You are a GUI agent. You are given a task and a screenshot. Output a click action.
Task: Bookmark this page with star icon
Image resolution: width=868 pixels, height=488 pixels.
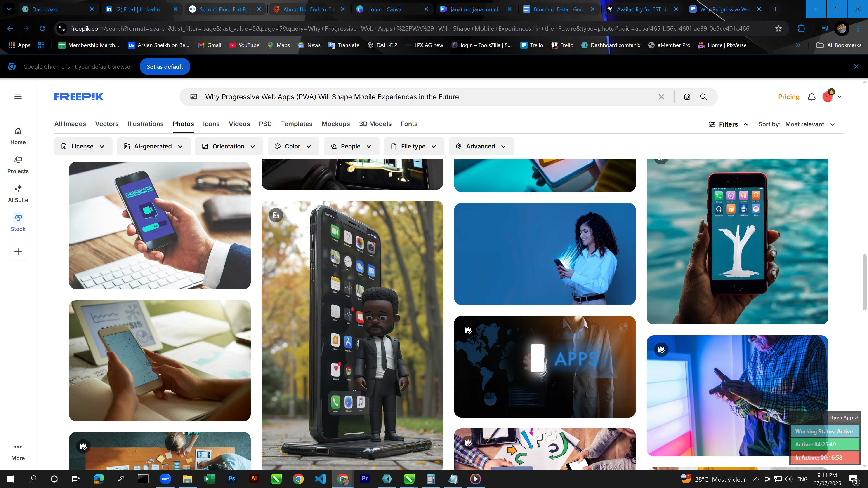tap(778, 29)
